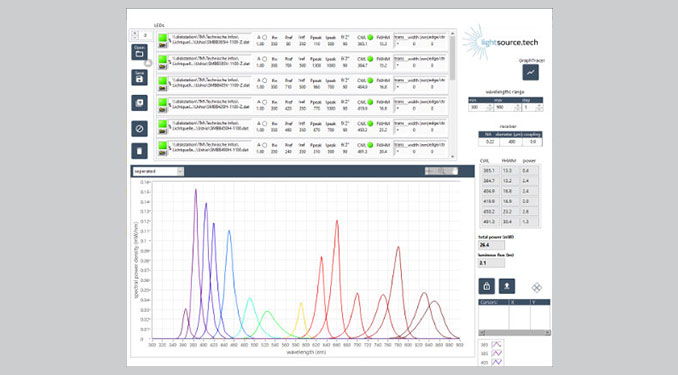Click the 365 plot legend line icon
Image resolution: width=678 pixels, height=375 pixels.
[497, 345]
